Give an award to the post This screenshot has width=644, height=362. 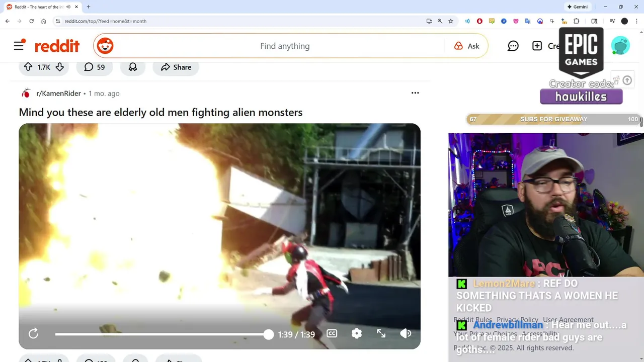133,67
